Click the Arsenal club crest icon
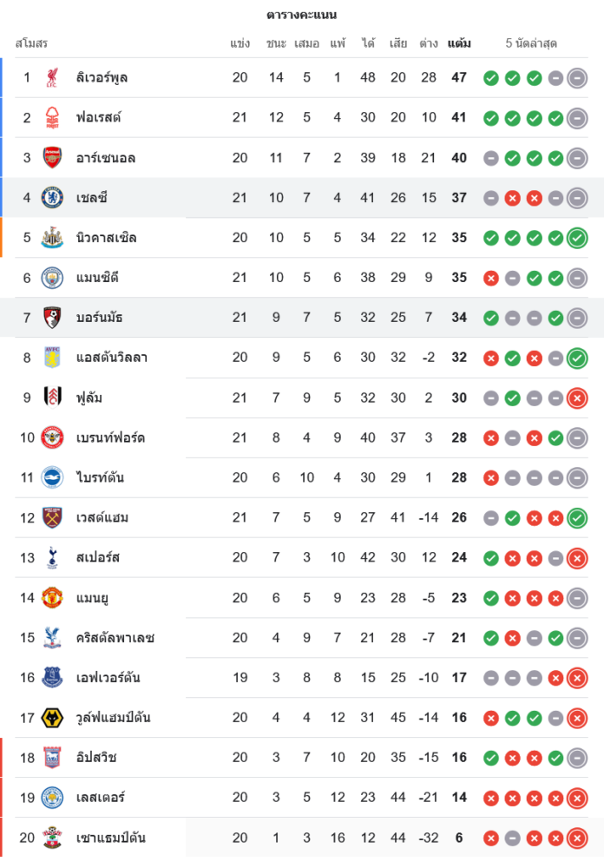This screenshot has height=868, width=604. (x=52, y=158)
